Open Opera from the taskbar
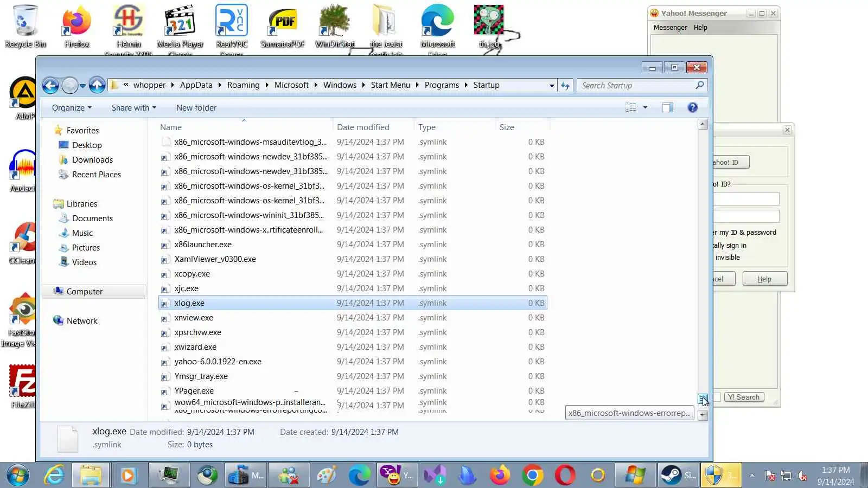This screenshot has height=488, width=868. tap(565, 476)
